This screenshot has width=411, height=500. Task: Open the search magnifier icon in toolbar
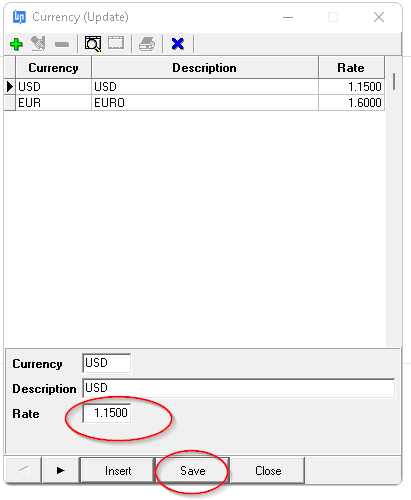(x=93, y=44)
